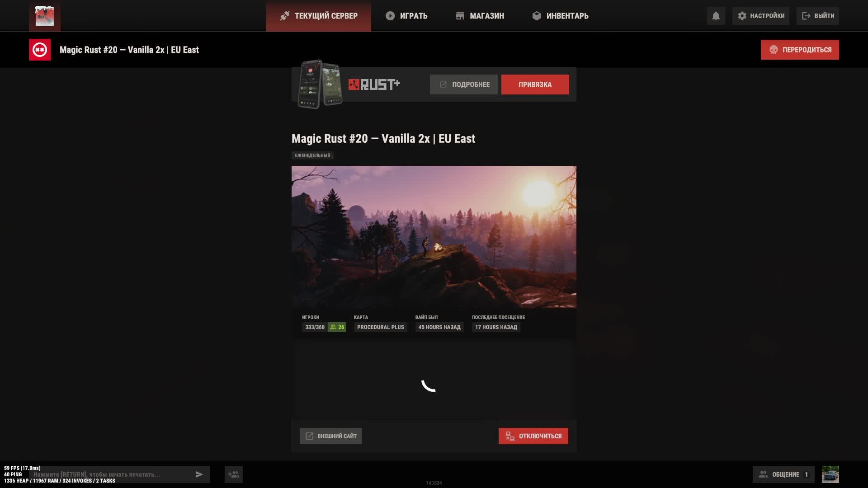Open the Магазин tab

(480, 16)
